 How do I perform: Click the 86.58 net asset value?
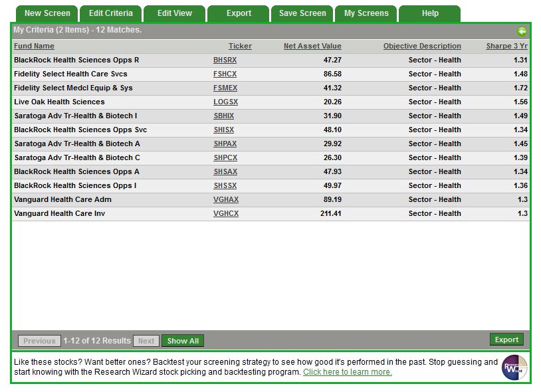click(x=332, y=74)
